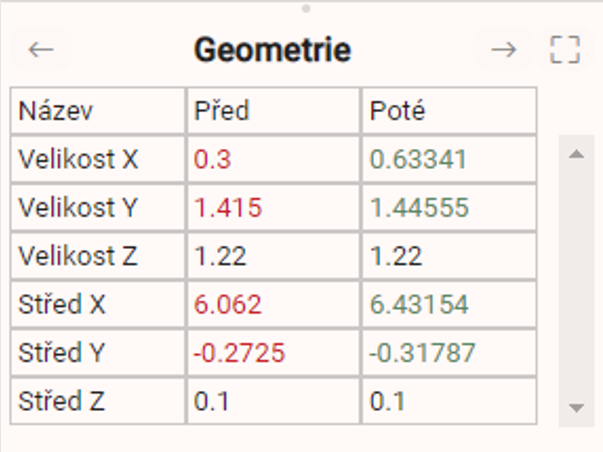603x452 pixels.
Task: Select the Velikost Z row label
Action: coord(78,256)
